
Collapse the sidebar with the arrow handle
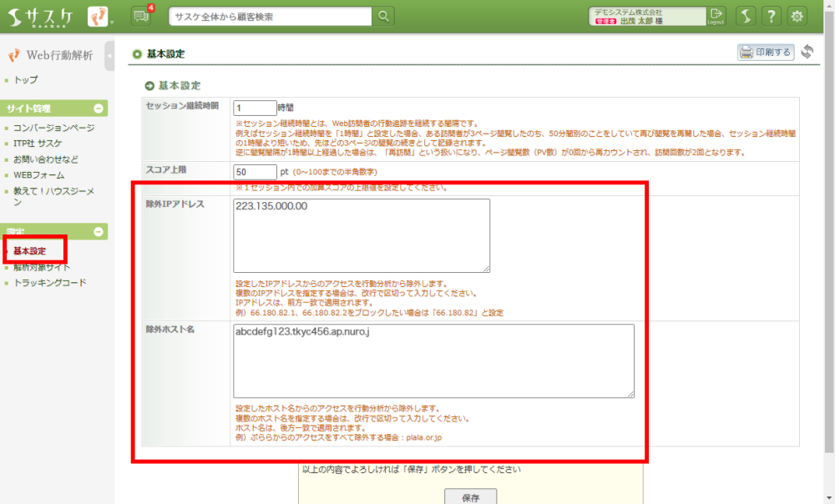[x=109, y=55]
